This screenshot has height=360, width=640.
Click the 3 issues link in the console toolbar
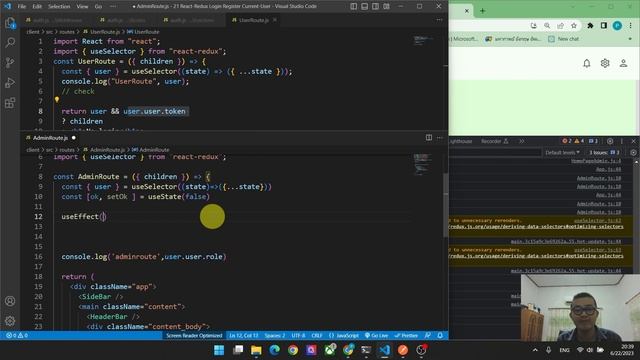click(604, 152)
